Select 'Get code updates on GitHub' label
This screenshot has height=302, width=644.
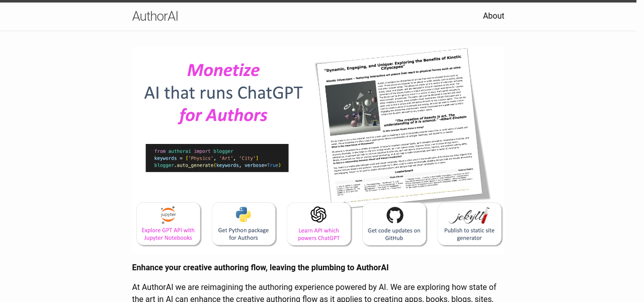[x=394, y=234]
